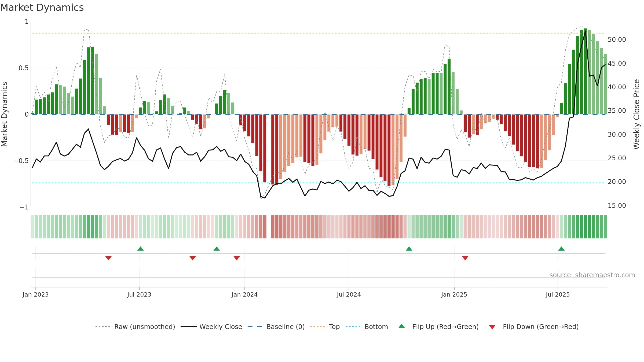Toggle the Bottom legend entry
The height and width of the screenshot is (362, 644).
367,327
